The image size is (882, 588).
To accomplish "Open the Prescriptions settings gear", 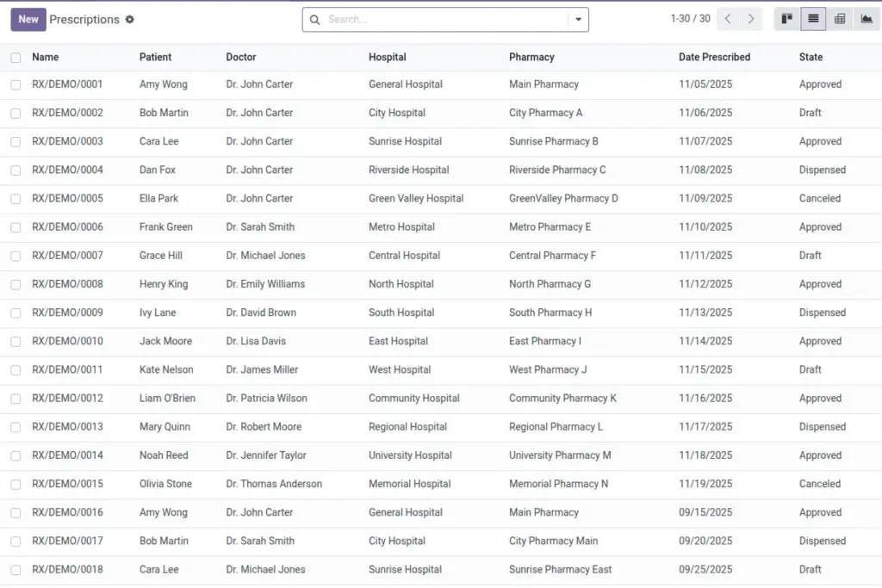I will (130, 20).
